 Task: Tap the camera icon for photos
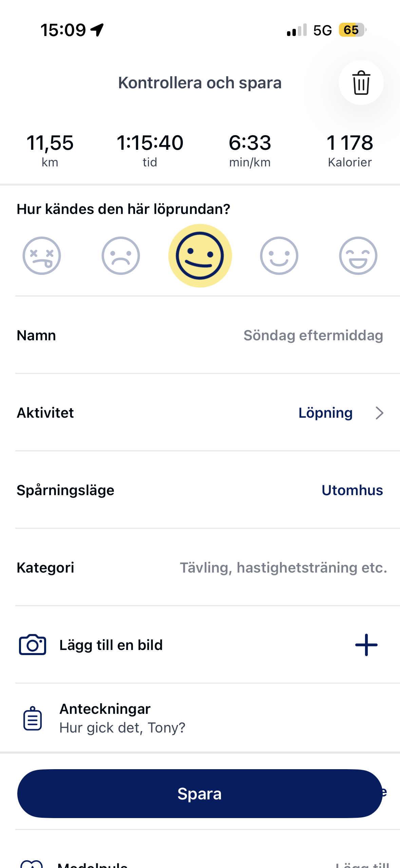click(x=33, y=645)
